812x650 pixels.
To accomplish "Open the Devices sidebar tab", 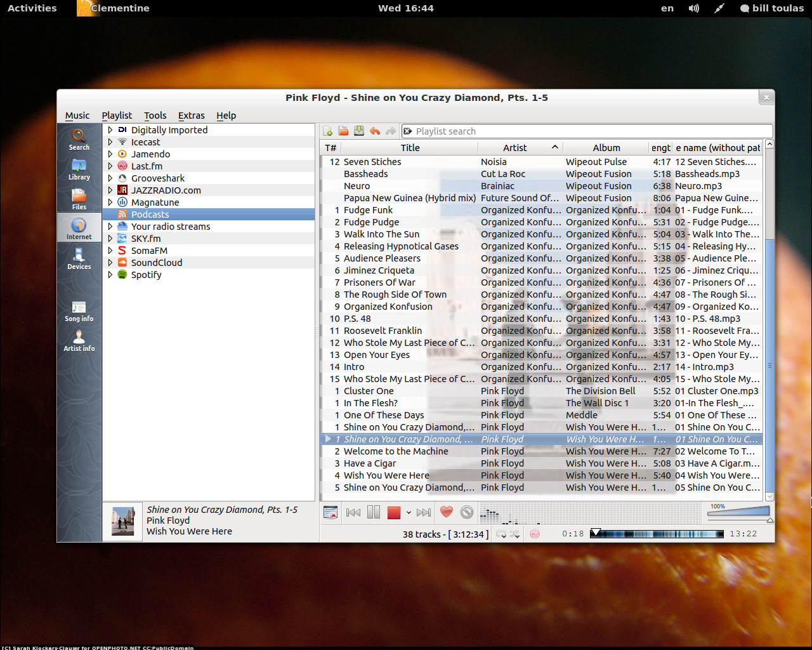I will pyautogui.click(x=79, y=259).
